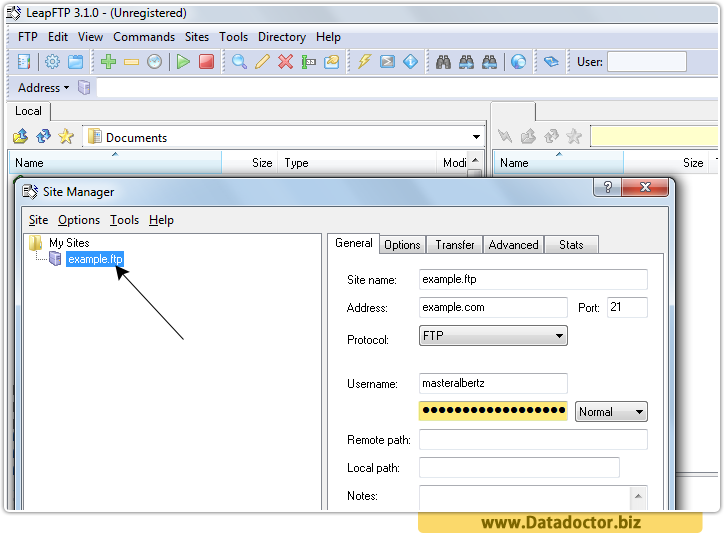
Task: Click the Local path input field
Action: point(519,468)
